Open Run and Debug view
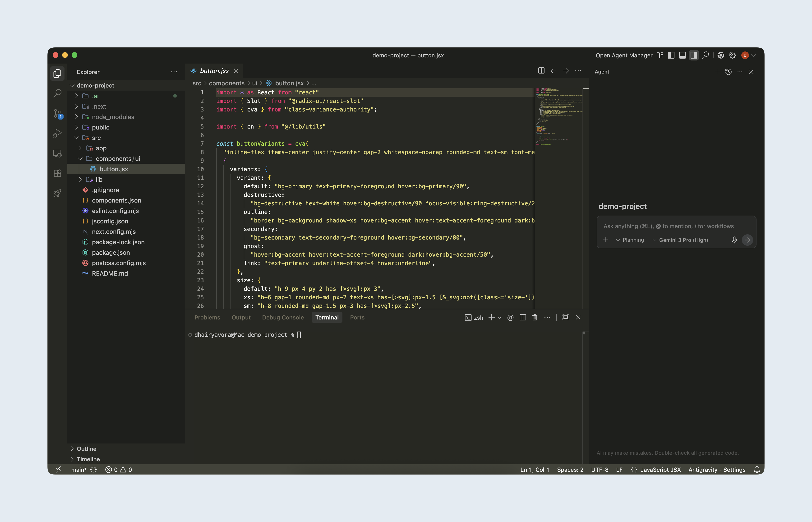Viewport: 812px width, 522px height. point(58,133)
